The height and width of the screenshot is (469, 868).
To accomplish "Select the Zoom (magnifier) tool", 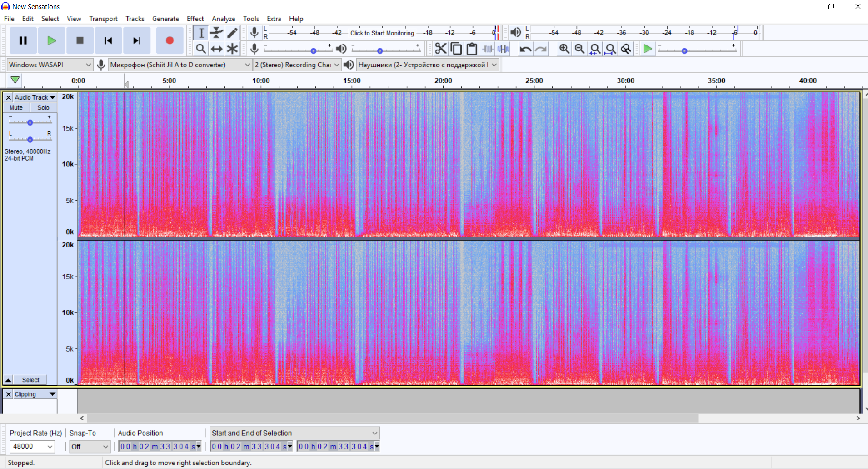I will point(201,49).
